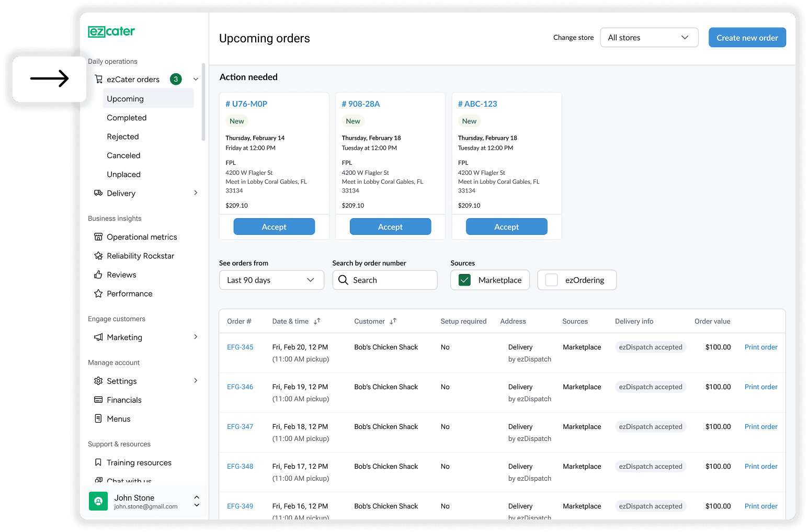This screenshot has width=808, height=532.
Task: Expand the Delivery submenu chevron
Action: pos(196,193)
